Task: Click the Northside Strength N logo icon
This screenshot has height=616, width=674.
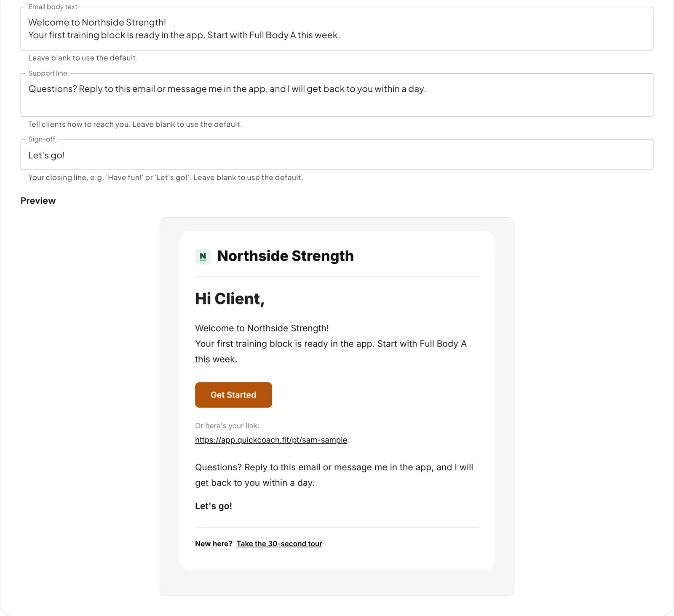Action: [203, 256]
